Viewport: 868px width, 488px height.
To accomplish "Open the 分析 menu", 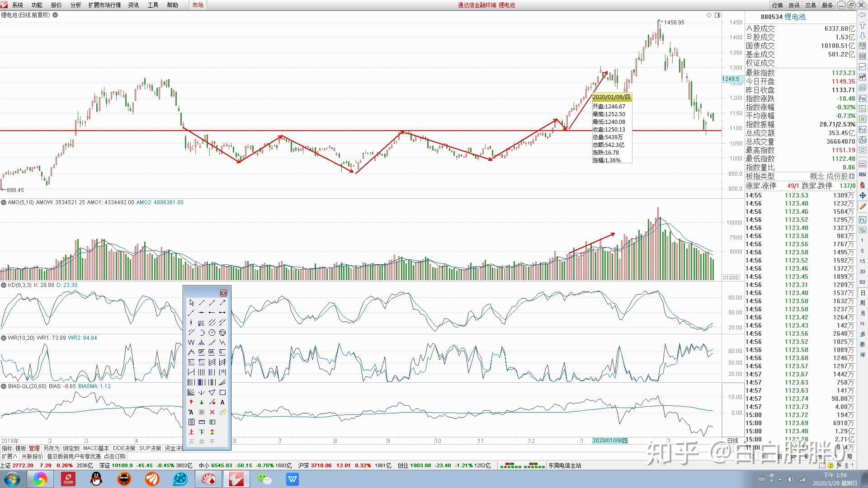I will pyautogui.click(x=75, y=5).
